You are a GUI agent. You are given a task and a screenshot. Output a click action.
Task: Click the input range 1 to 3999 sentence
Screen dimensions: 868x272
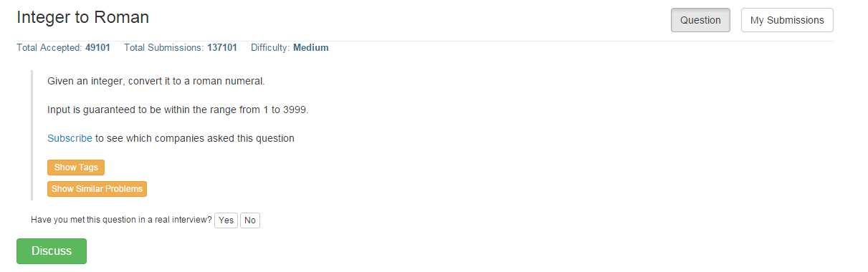(178, 110)
